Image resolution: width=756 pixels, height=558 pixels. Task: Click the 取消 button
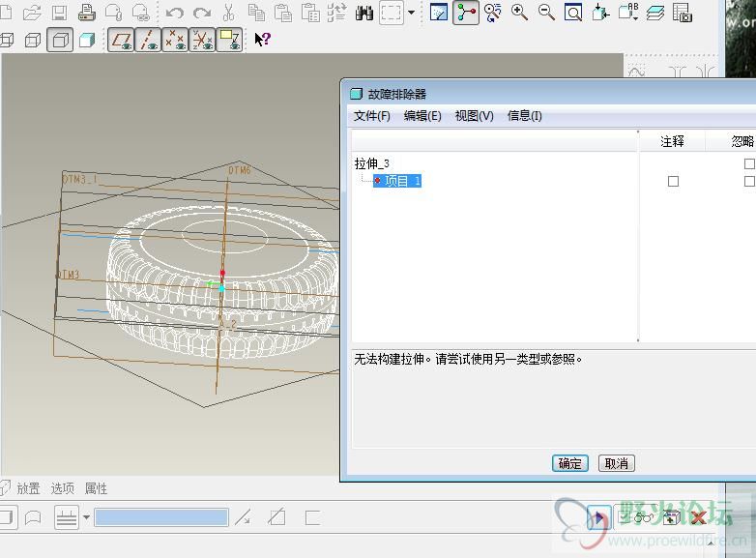pyautogui.click(x=616, y=463)
